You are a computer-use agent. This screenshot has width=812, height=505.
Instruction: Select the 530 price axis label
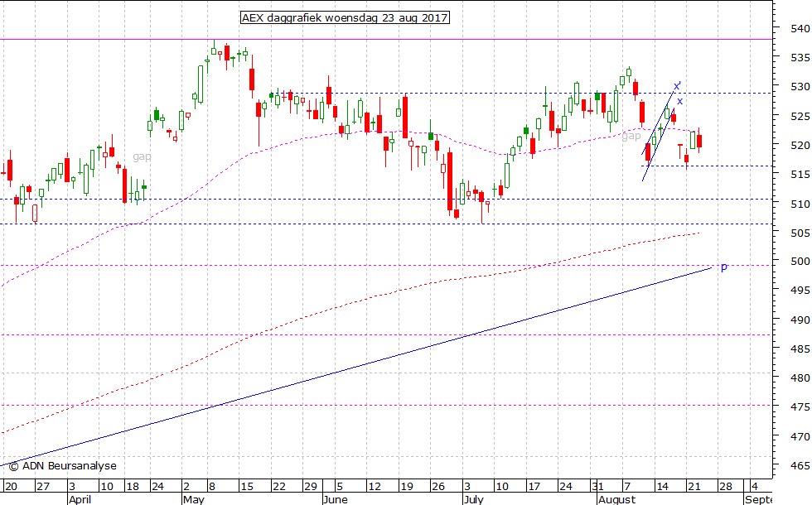tap(800, 87)
